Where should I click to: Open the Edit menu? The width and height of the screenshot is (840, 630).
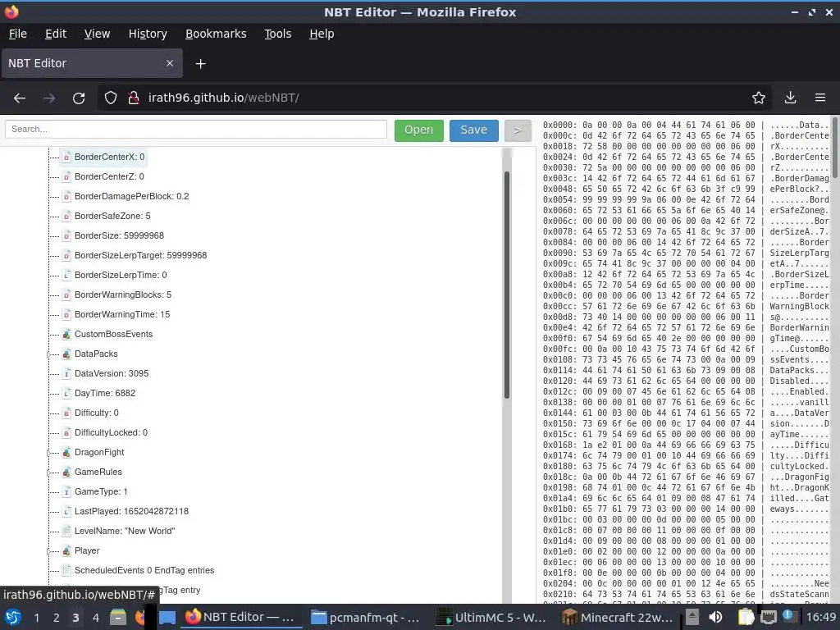click(x=56, y=34)
